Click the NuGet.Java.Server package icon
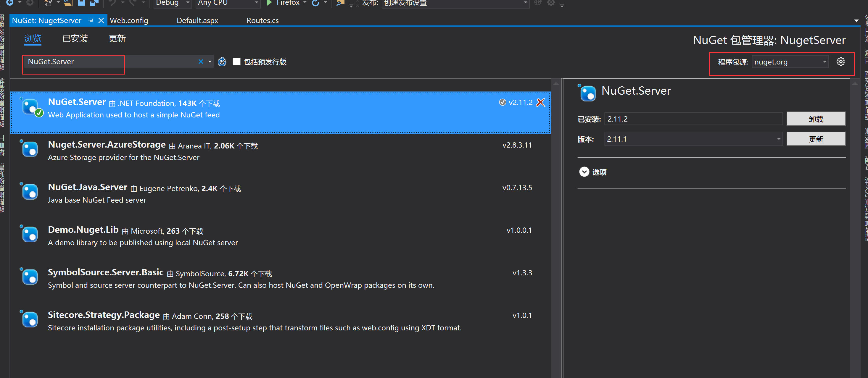Image resolution: width=868 pixels, height=378 pixels. pos(29,191)
